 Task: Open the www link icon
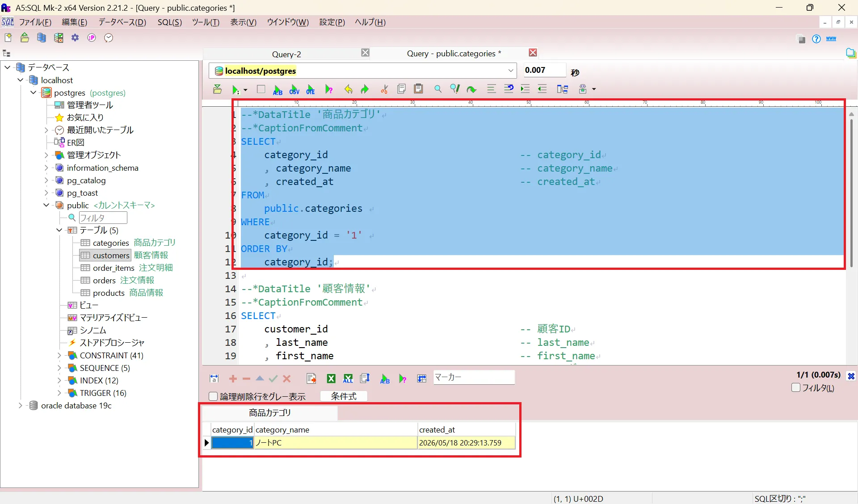click(x=831, y=39)
